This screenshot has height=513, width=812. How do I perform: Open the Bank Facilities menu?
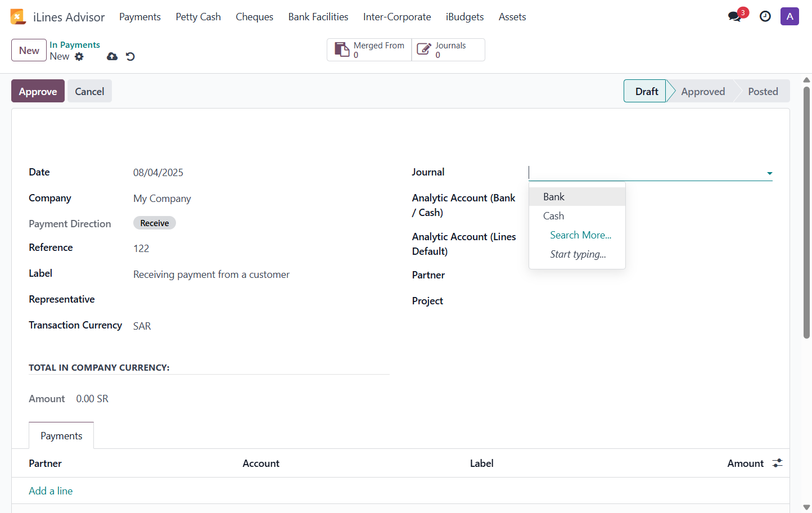318,17
